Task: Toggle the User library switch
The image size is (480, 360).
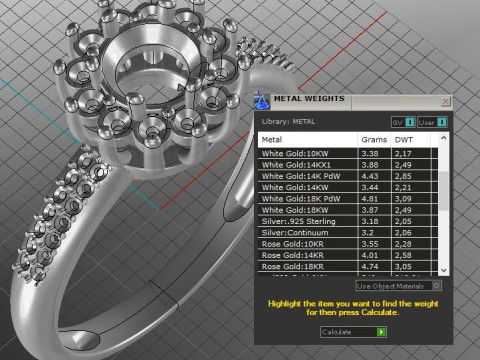Action: (x=432, y=122)
